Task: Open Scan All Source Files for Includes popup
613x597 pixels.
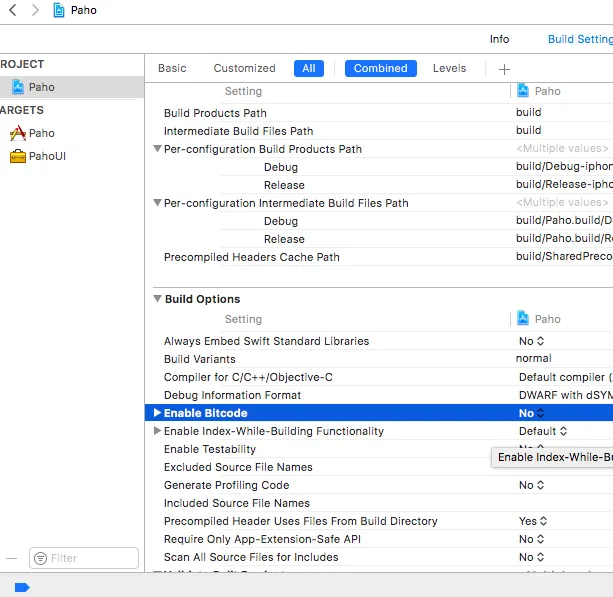Action: pyautogui.click(x=531, y=557)
